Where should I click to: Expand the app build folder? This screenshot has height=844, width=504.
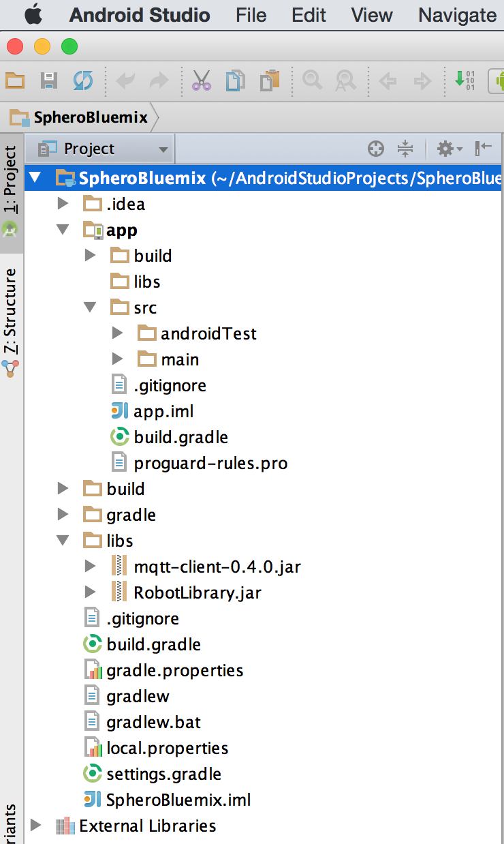[x=90, y=256]
